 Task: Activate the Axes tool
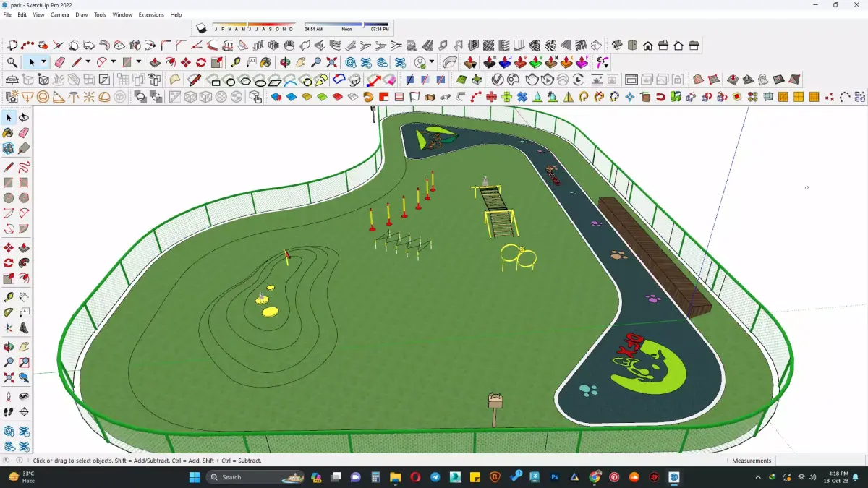[x=9, y=328]
